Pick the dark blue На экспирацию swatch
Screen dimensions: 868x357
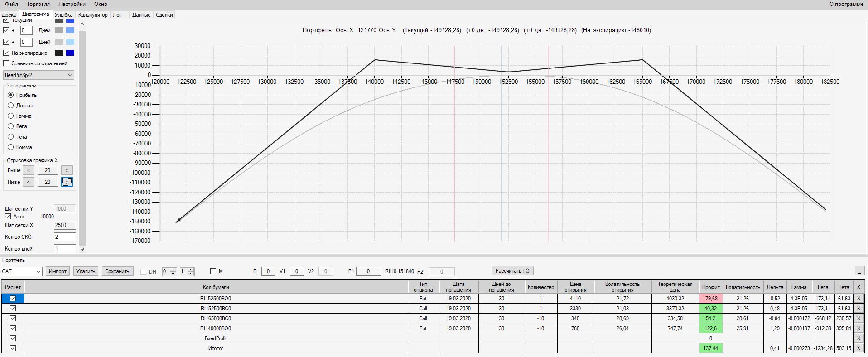70,53
